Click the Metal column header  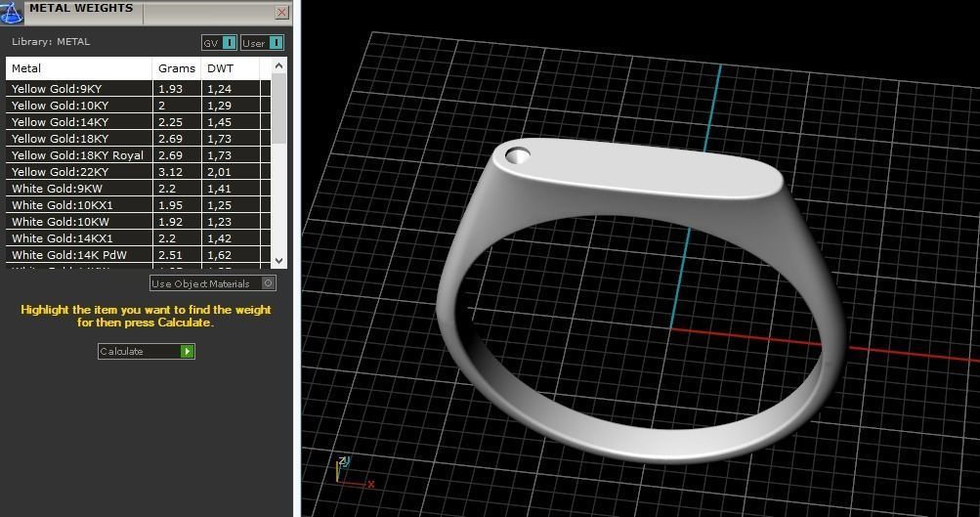(79, 68)
